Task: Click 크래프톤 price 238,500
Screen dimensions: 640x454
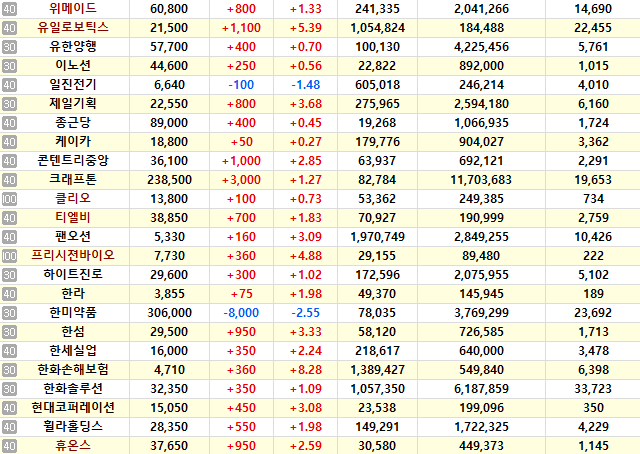Action: click(x=169, y=180)
